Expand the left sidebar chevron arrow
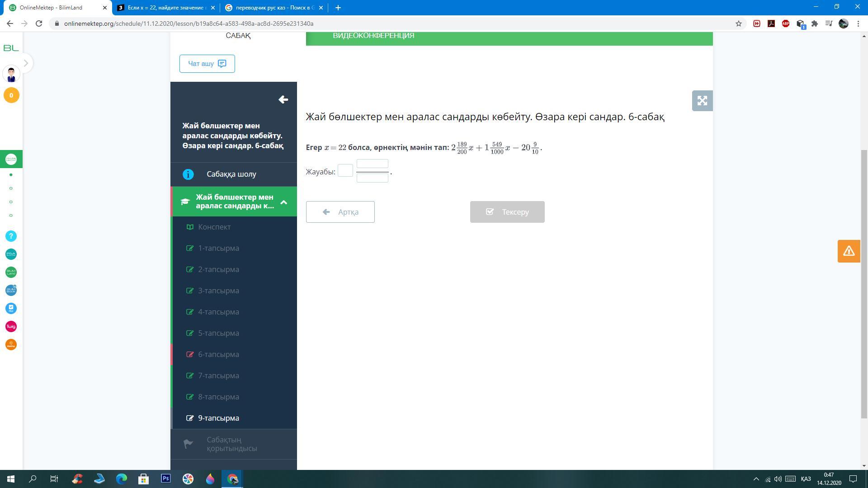 26,63
